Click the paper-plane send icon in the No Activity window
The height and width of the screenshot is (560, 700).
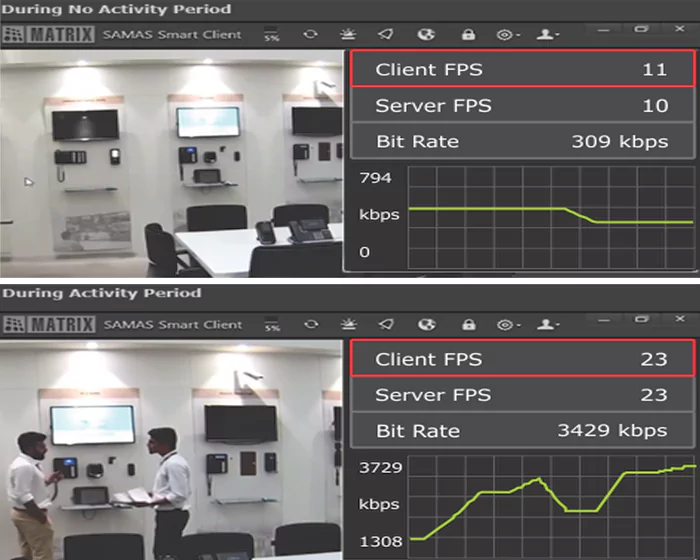387,34
